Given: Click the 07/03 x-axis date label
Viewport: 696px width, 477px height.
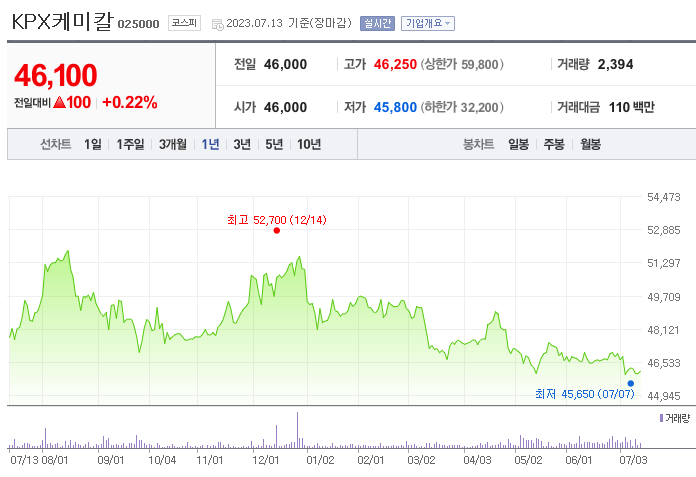Looking at the screenshot, I should 633,460.
